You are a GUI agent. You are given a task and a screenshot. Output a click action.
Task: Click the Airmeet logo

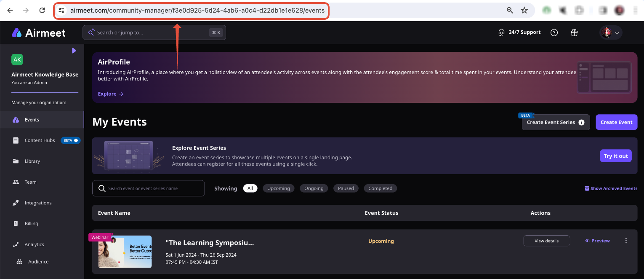tap(39, 32)
